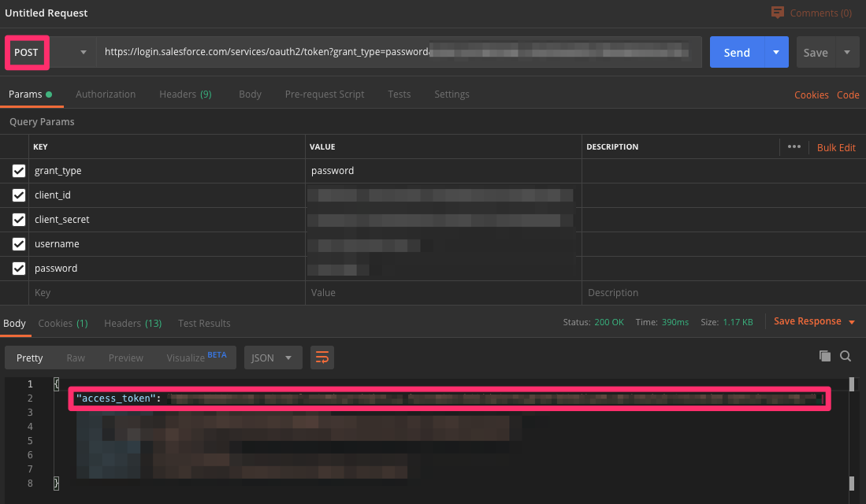The width and height of the screenshot is (866, 504).
Task: Open the Pre-request Script tab
Action: (x=324, y=94)
